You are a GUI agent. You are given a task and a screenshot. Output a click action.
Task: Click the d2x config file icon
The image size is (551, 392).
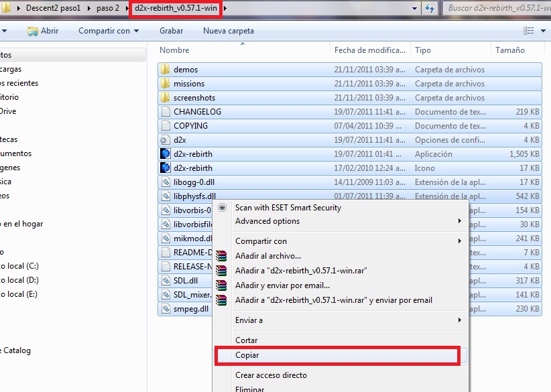(165, 140)
